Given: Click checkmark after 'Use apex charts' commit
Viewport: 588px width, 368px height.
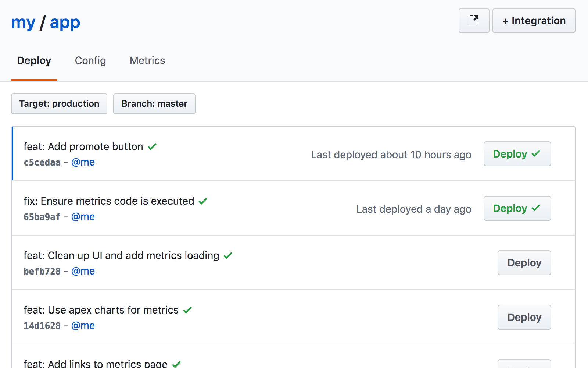Looking at the screenshot, I should coord(187,310).
